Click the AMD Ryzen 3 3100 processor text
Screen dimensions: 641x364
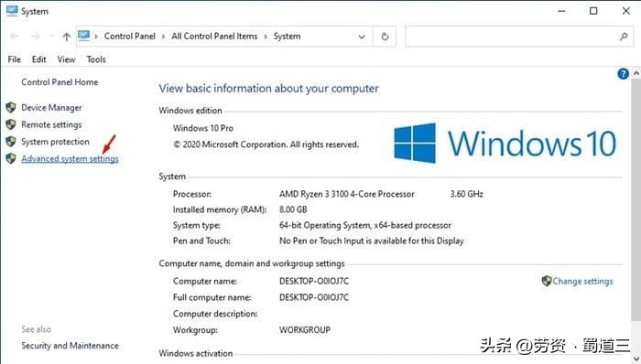pyautogui.click(x=347, y=194)
